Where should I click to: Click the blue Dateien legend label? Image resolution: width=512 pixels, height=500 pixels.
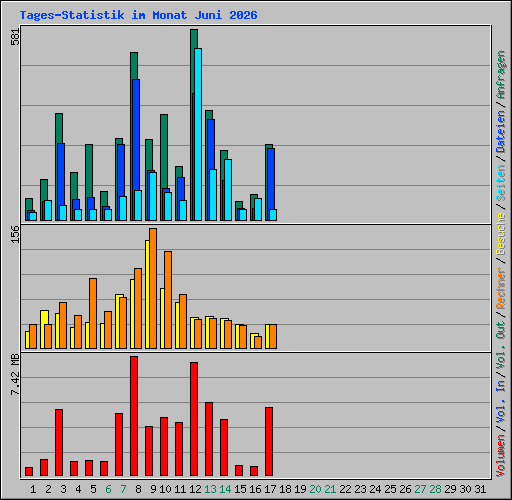click(501, 132)
